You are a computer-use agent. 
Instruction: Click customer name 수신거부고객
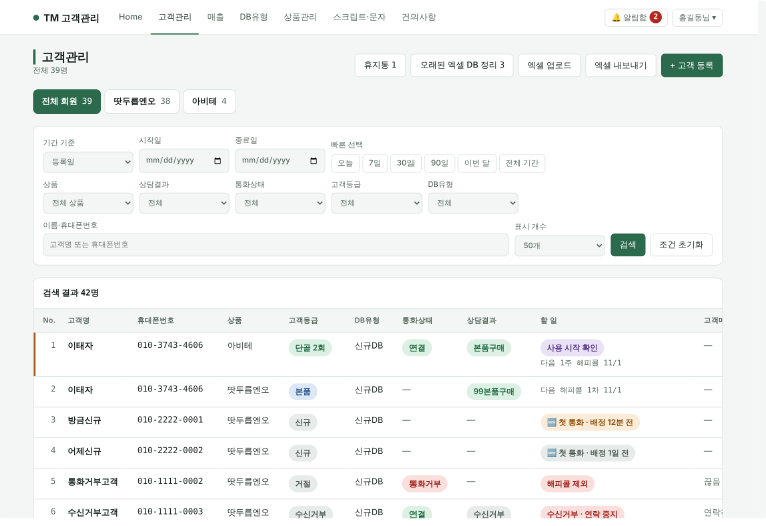coord(93,512)
